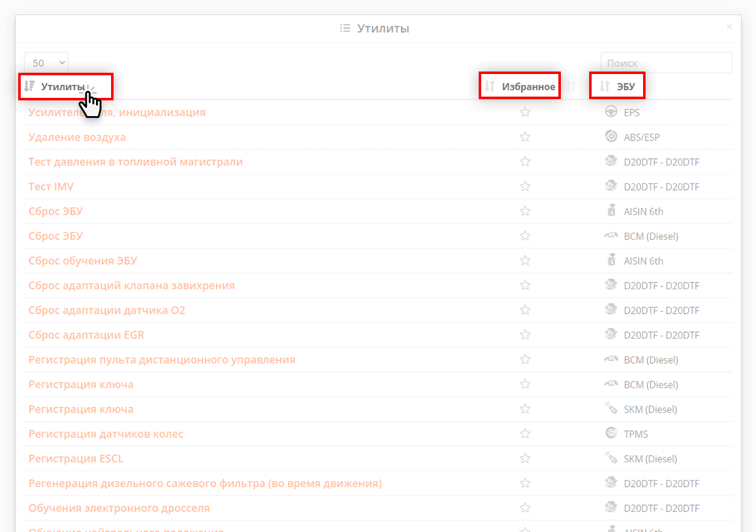Toggle favorite star for Тест IMV
Viewport: 756px width, 532px height.
[x=525, y=186]
